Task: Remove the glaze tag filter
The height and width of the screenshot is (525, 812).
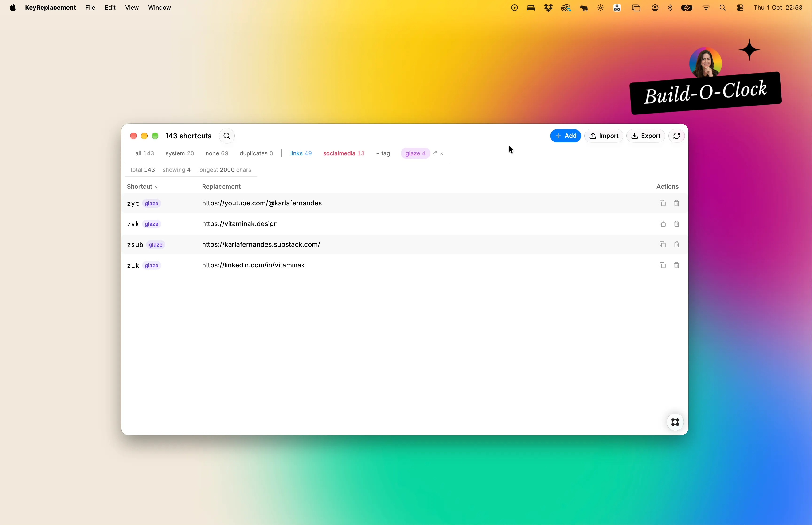Action: click(442, 154)
